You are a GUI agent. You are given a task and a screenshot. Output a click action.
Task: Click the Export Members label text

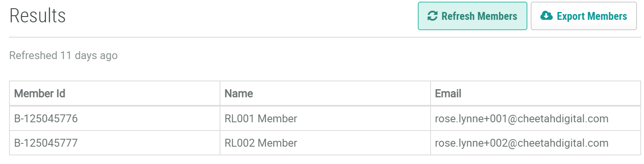(x=592, y=16)
